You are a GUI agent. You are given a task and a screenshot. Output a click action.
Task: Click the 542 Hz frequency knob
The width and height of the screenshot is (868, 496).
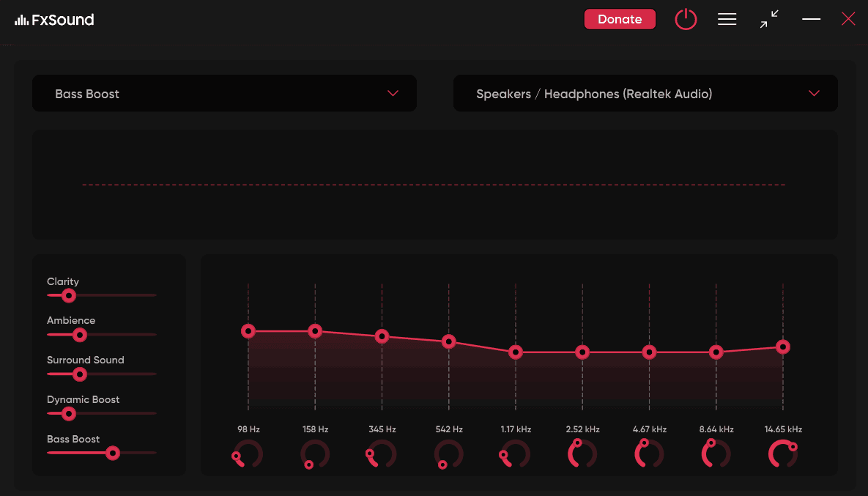[x=448, y=454]
